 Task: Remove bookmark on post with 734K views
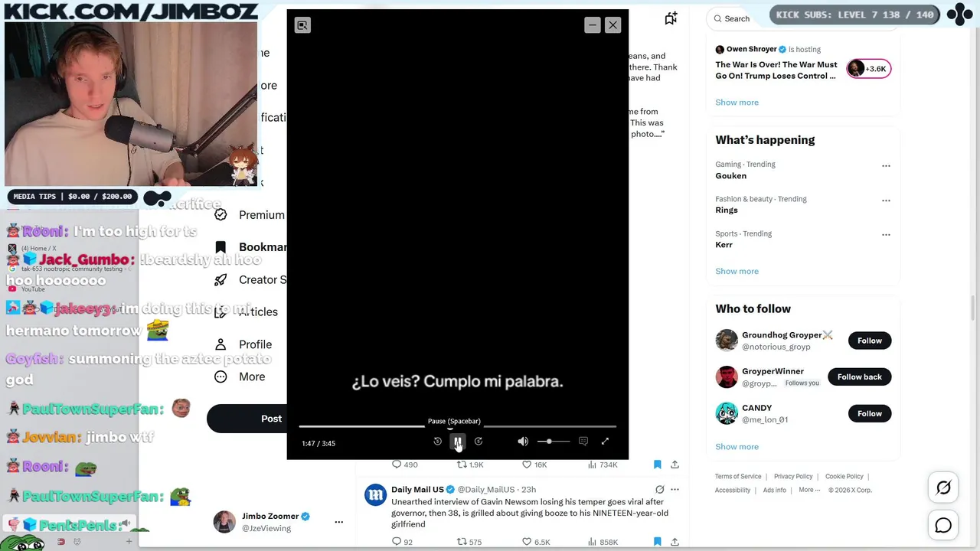coord(657,465)
